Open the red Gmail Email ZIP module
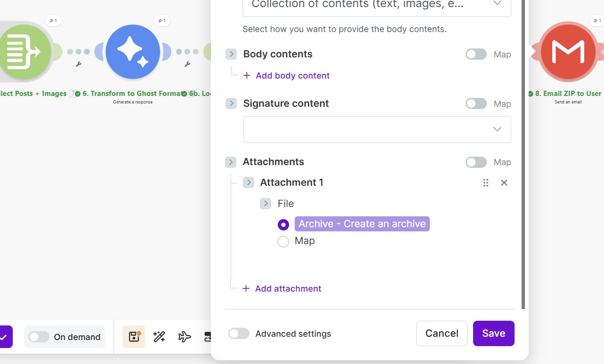 coord(568,52)
